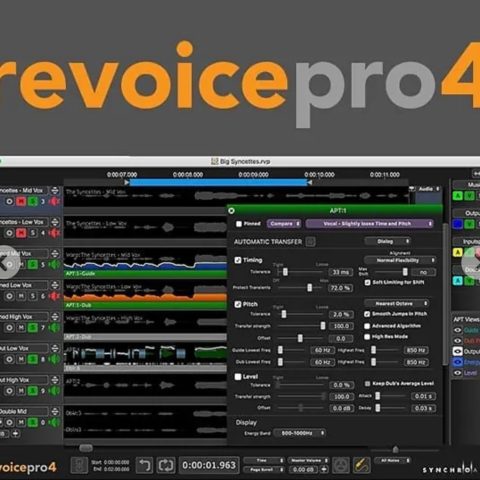Click the yellow pencil tool icon at the bottom
The image size is (480, 480).
[x=362, y=465]
